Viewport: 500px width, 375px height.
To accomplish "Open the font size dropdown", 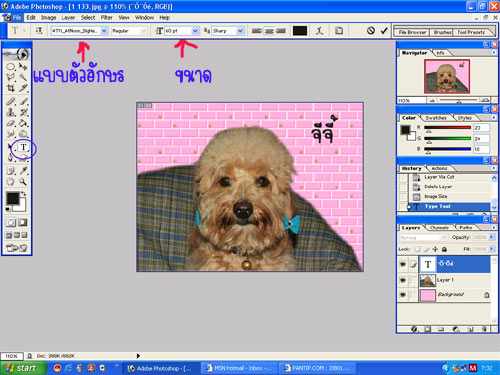I will coord(195,31).
